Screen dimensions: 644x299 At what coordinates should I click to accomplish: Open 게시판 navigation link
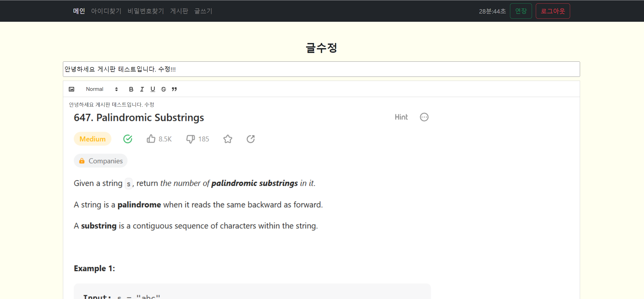179,11
